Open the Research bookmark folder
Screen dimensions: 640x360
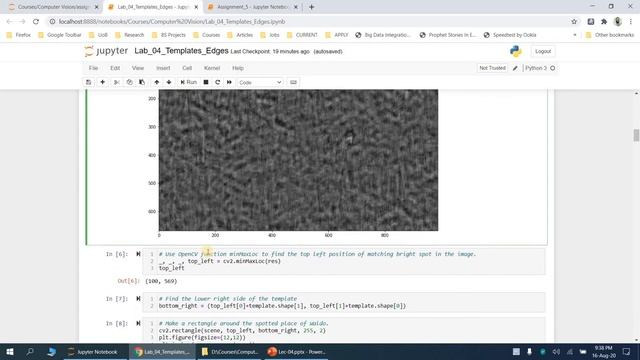tap(130, 35)
